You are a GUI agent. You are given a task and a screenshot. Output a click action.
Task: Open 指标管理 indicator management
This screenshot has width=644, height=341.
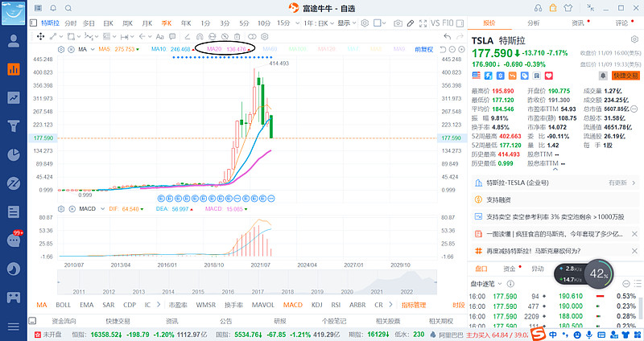pyautogui.click(x=414, y=305)
